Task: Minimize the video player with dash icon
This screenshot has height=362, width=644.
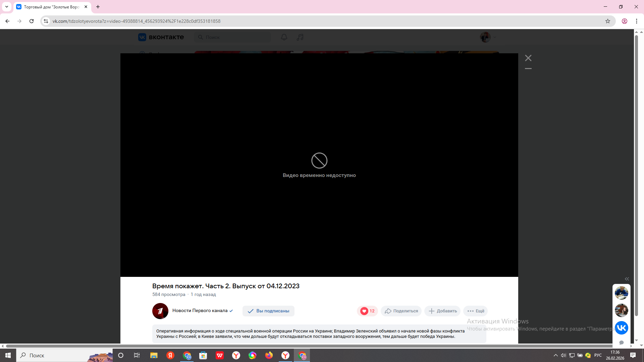Action: 528,69
